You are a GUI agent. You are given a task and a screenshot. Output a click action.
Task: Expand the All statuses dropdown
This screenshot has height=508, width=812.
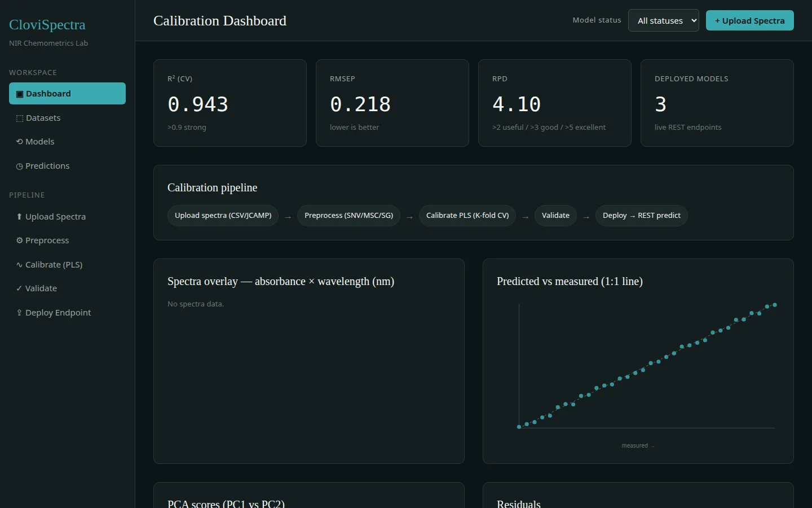pyautogui.click(x=664, y=20)
